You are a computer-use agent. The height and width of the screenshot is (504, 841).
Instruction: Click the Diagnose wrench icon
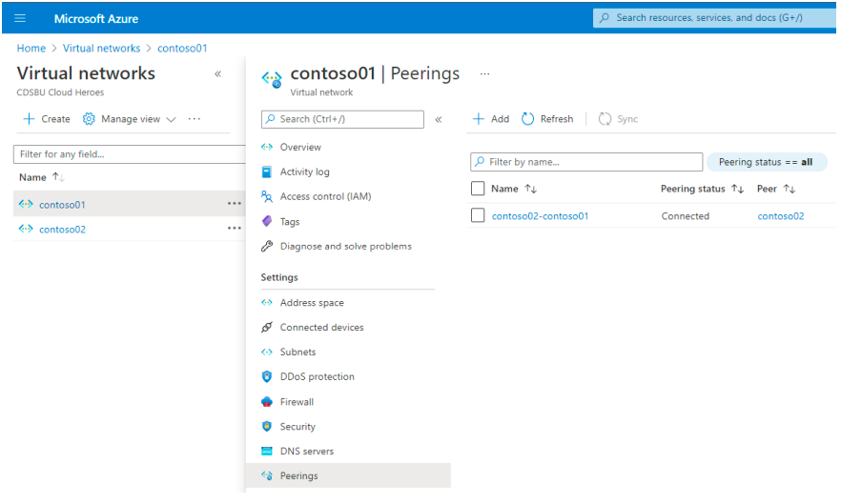coord(267,246)
